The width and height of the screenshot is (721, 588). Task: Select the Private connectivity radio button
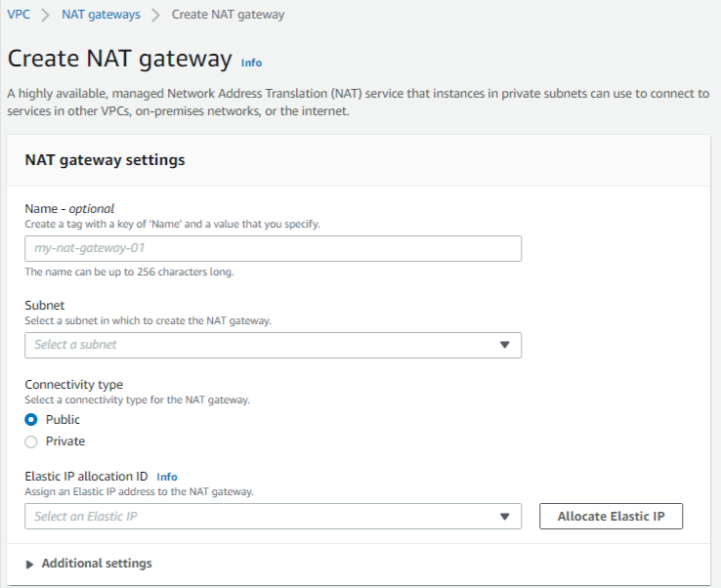[31, 441]
